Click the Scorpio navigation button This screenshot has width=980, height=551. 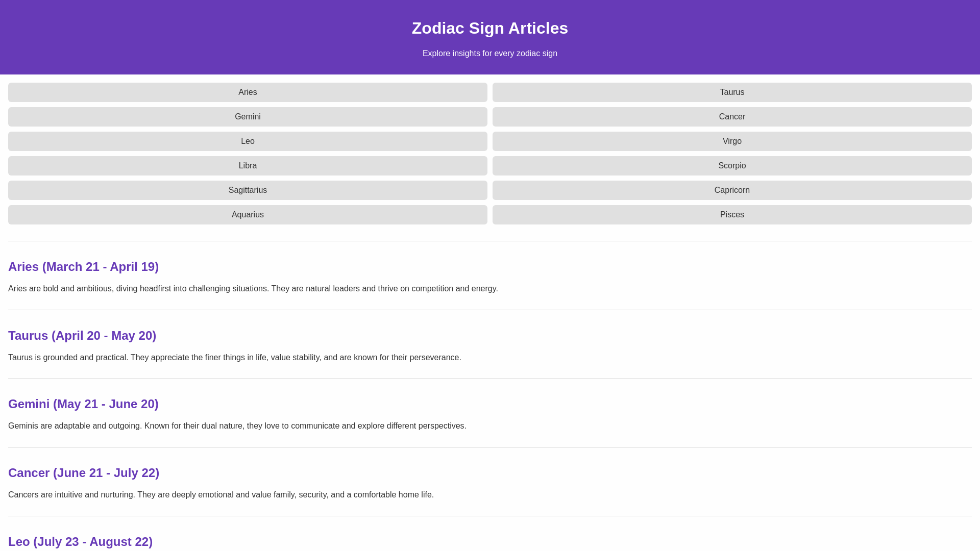click(731, 166)
